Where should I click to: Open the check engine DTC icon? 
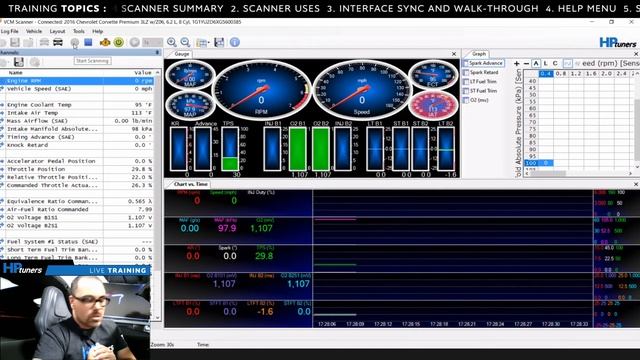(105, 42)
